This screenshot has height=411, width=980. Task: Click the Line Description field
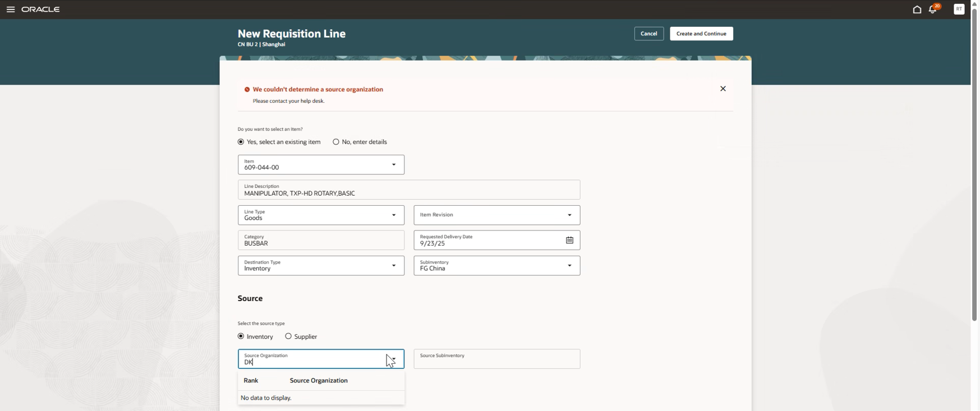[409, 190]
